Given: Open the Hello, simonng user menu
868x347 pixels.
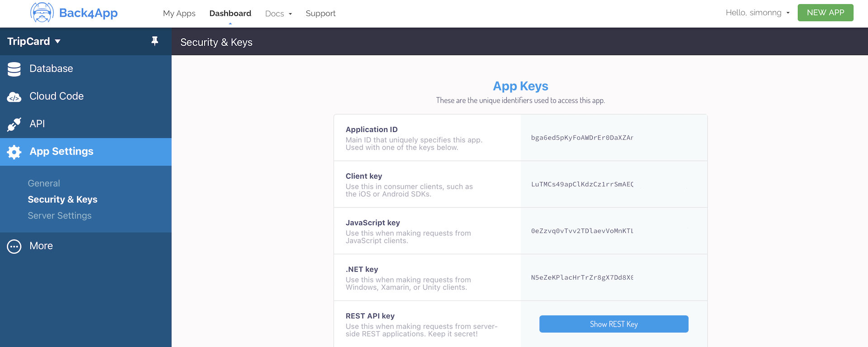Looking at the screenshot, I should click(x=757, y=13).
